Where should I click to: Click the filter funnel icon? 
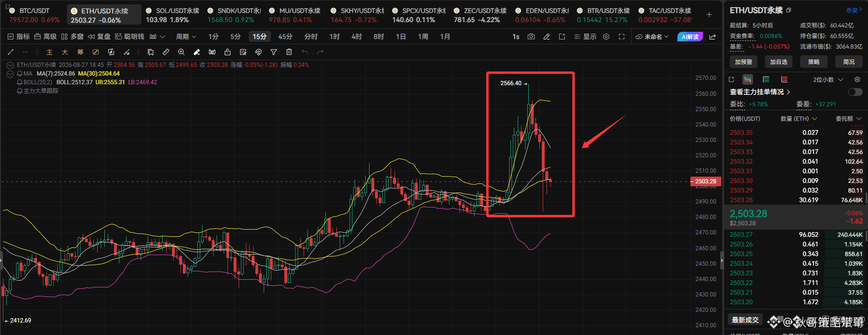274,52
